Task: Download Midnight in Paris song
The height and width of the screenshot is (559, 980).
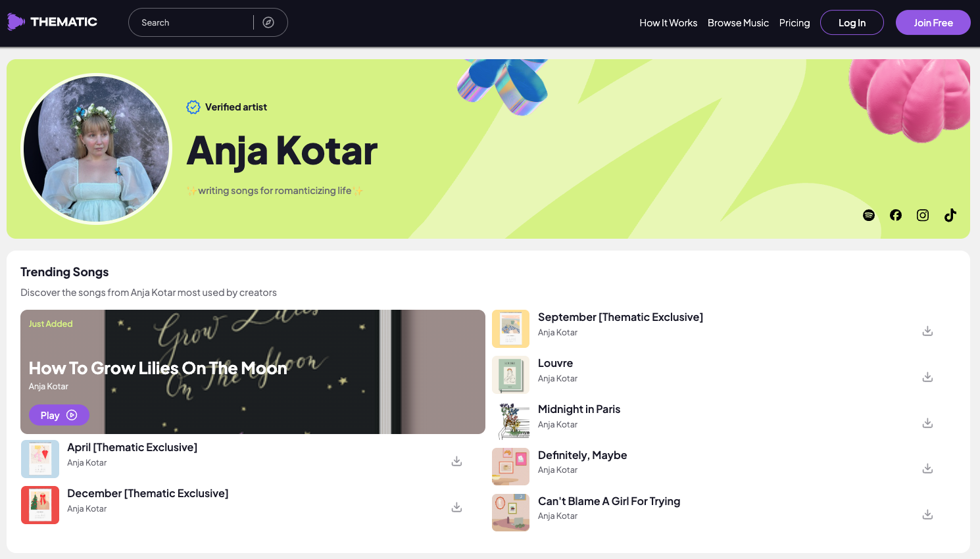Action: click(927, 423)
